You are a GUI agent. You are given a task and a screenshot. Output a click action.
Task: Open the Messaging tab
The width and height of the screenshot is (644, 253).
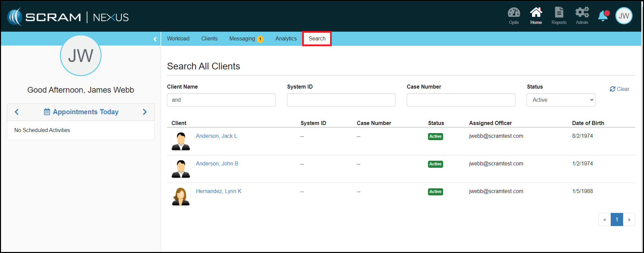click(x=242, y=39)
